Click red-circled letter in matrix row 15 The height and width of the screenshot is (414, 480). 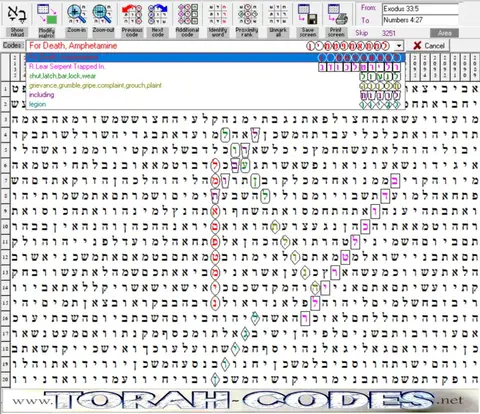click(x=215, y=303)
